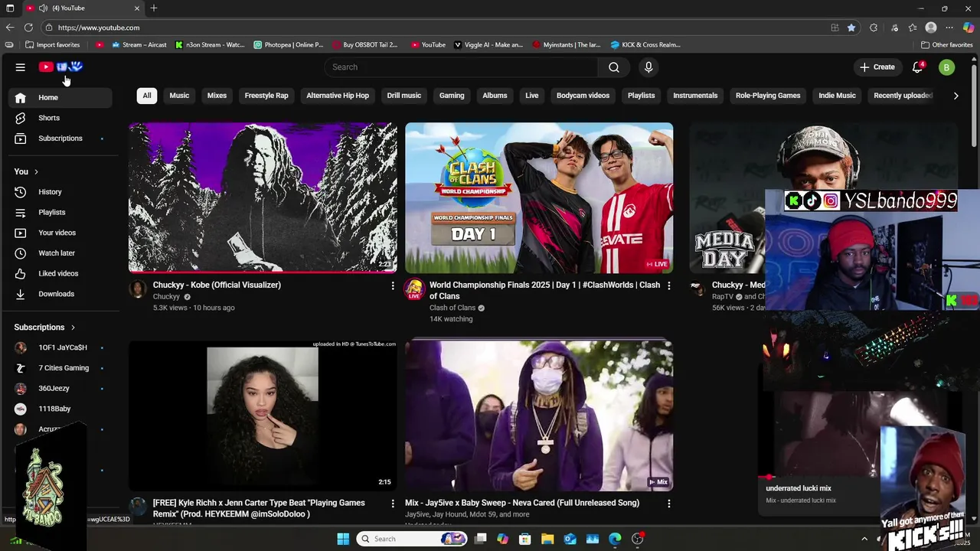Select the Live chip
The width and height of the screenshot is (980, 551).
tap(532, 96)
